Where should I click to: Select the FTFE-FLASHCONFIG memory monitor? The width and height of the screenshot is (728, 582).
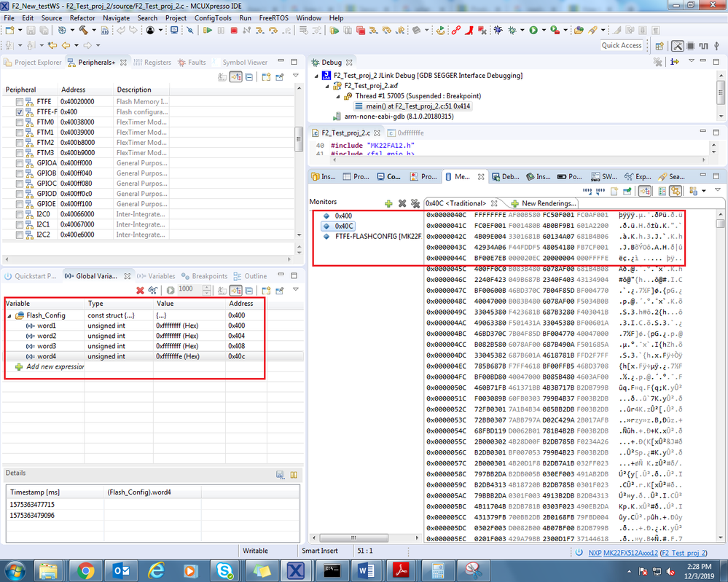click(x=372, y=236)
